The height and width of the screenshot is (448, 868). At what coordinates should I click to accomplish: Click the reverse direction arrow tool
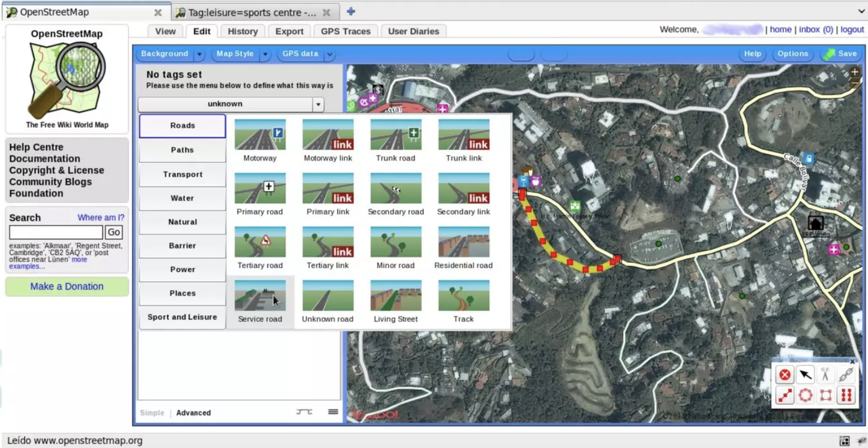pos(805,374)
